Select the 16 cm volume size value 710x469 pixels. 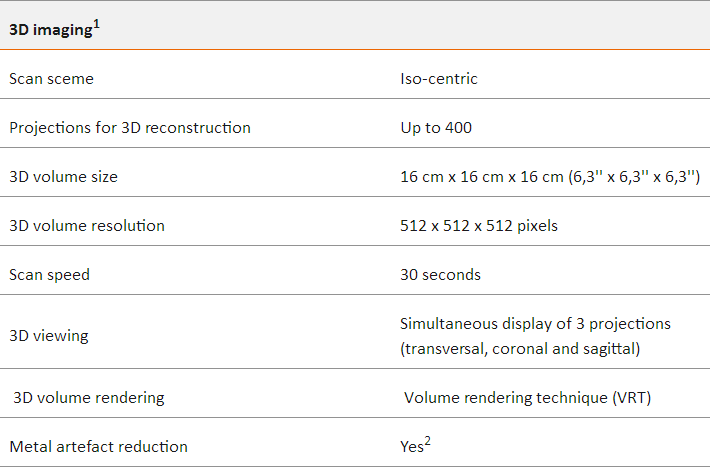click(548, 177)
